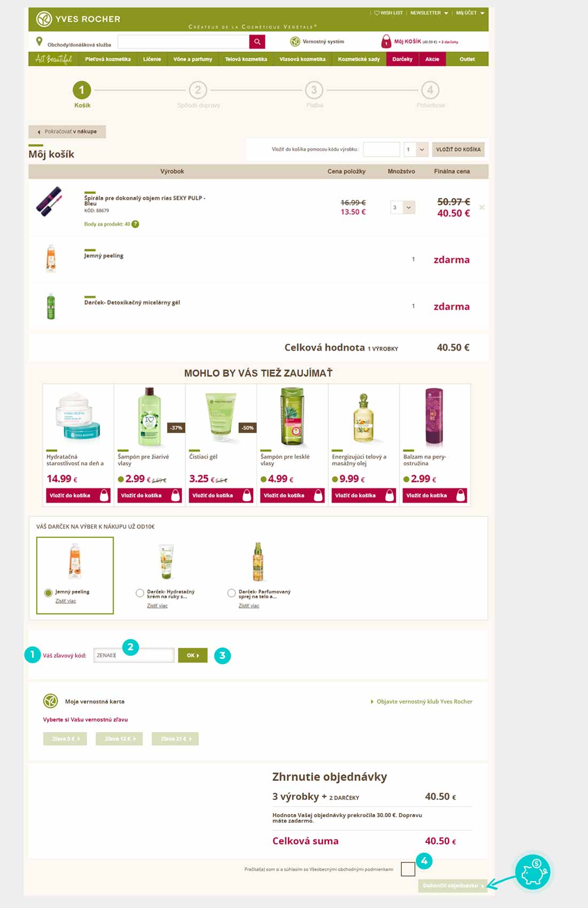Remove the mascara item with the X
The width and height of the screenshot is (588, 908).
click(482, 207)
